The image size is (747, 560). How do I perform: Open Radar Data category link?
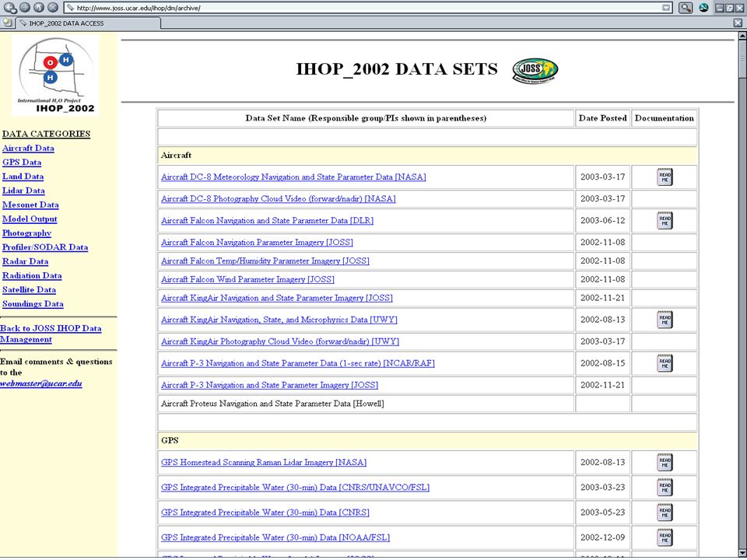25,261
